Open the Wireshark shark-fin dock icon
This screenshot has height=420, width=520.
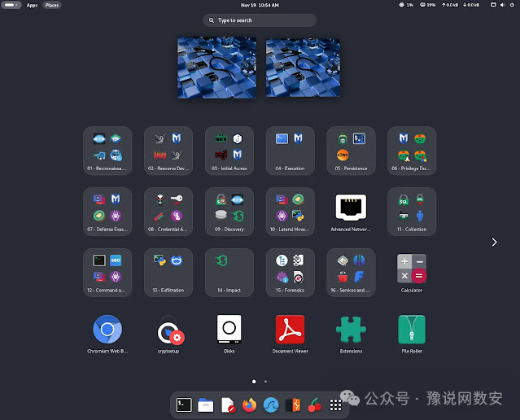[271, 405]
